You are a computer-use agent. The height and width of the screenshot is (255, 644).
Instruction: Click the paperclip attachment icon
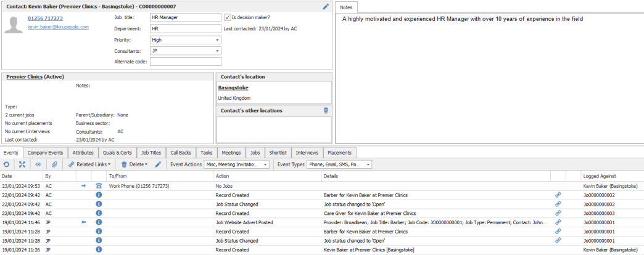(54, 164)
